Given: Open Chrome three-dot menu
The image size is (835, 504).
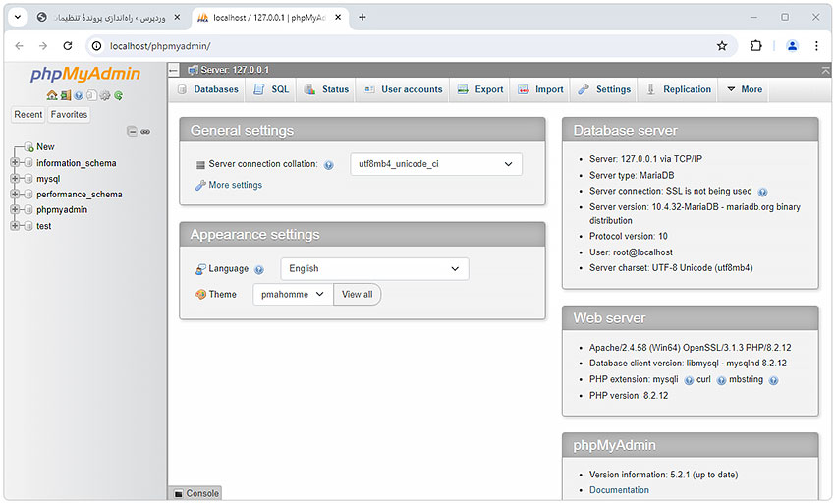Looking at the screenshot, I should (x=816, y=46).
